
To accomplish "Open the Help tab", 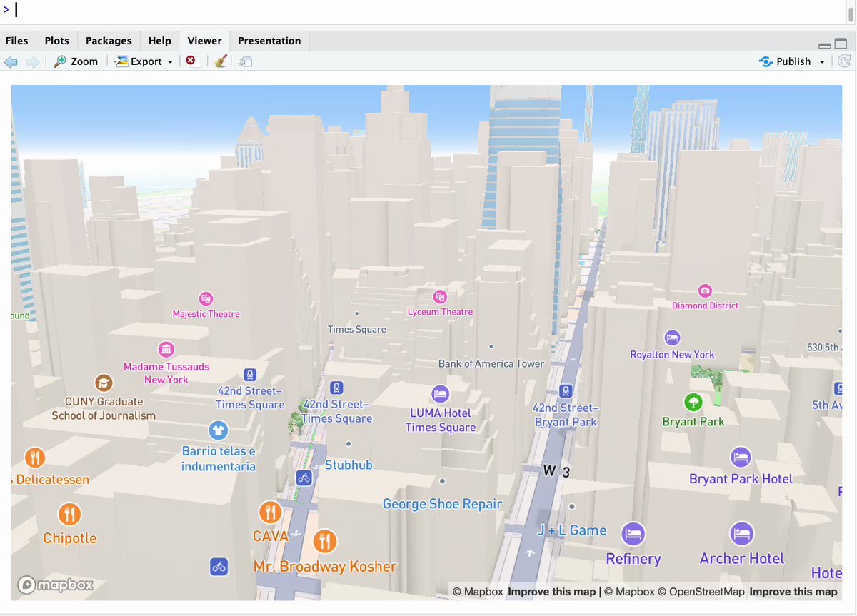I will [160, 41].
